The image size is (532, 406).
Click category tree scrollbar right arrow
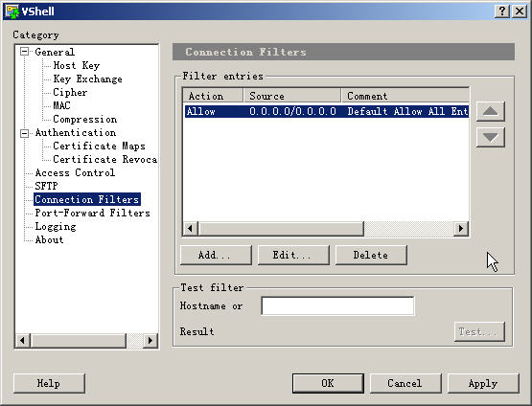click(150, 340)
